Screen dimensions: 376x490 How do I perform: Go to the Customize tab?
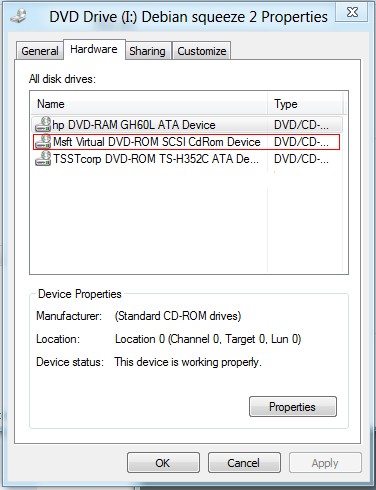coord(202,51)
